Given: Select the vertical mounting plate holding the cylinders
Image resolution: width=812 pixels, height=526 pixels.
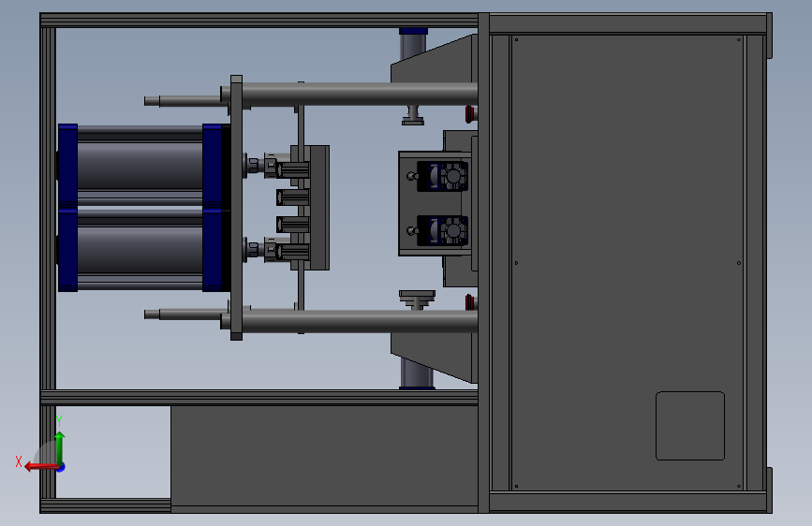Looking at the screenshot, I should pyautogui.click(x=237, y=208).
